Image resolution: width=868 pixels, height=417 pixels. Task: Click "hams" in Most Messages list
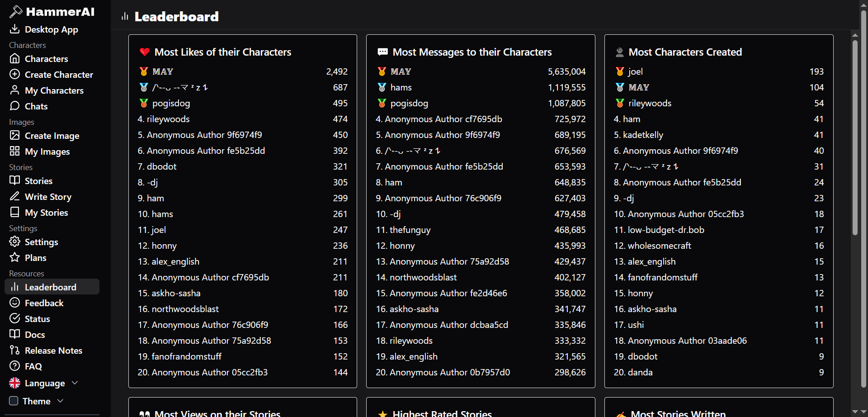[x=401, y=87]
